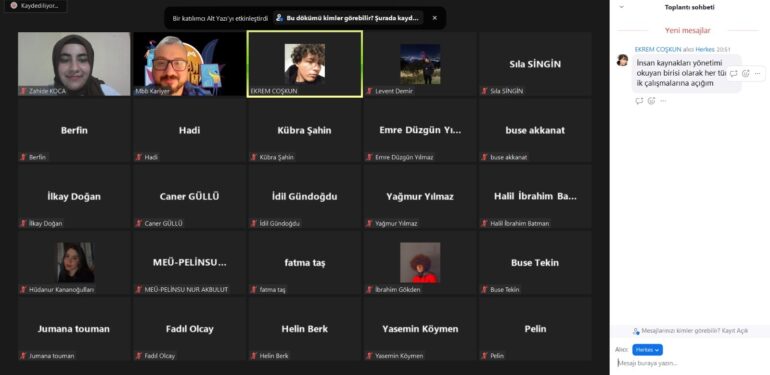Add emoji reaction from the message hover toolbar
Viewport: 770px width, 375px height.
pyautogui.click(x=746, y=74)
